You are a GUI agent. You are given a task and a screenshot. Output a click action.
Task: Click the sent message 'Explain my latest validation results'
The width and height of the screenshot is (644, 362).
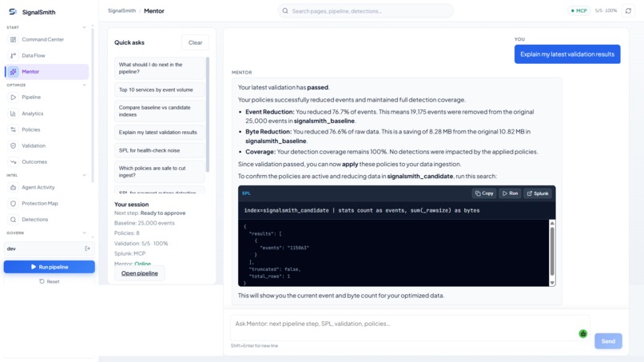(x=567, y=54)
